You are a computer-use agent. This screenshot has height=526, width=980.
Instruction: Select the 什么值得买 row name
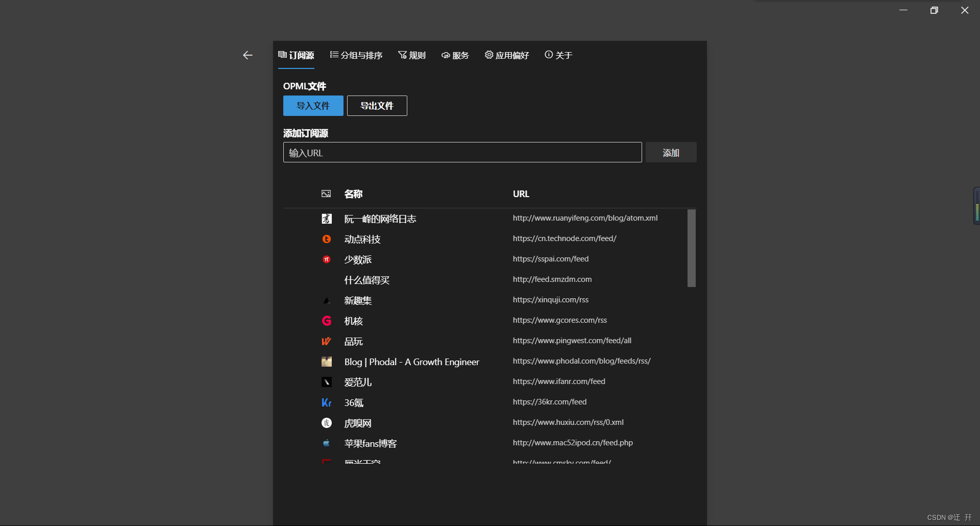coord(367,280)
